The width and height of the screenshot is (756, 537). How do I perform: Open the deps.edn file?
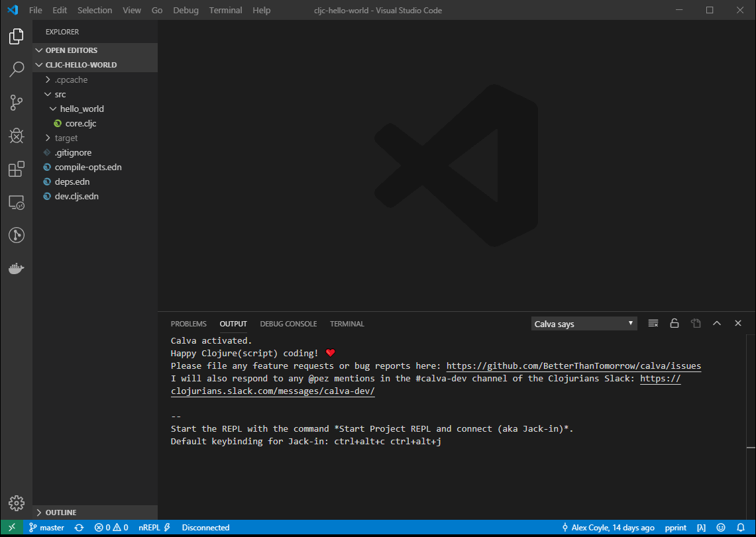click(95, 181)
